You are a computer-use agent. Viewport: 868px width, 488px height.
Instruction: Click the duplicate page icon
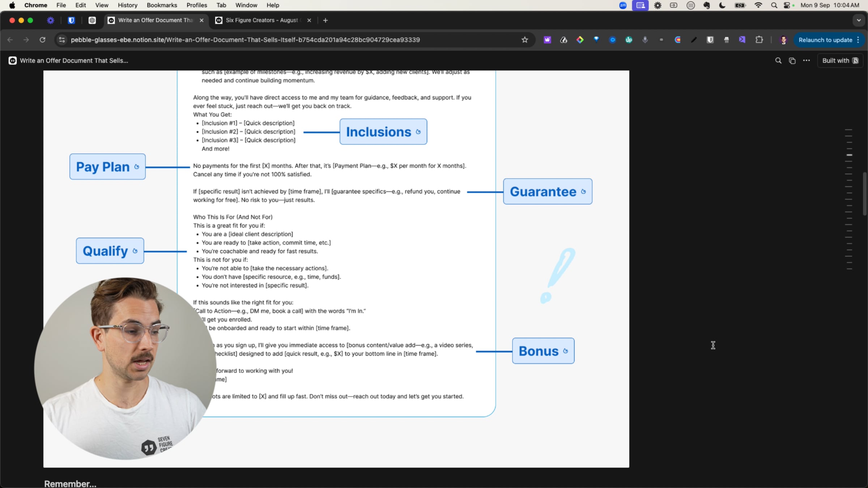click(792, 61)
